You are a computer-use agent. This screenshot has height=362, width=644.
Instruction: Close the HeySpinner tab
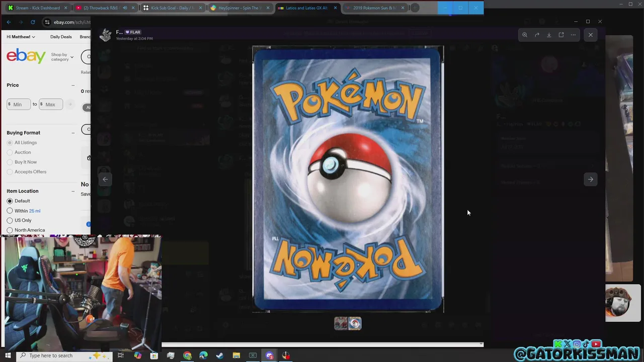pos(268,8)
